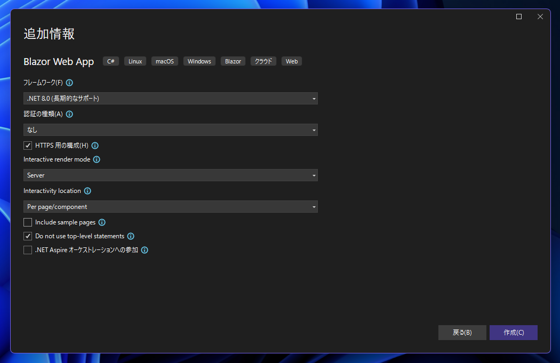The width and height of the screenshot is (560, 363).
Task: Click the macOS tag
Action: tap(165, 61)
